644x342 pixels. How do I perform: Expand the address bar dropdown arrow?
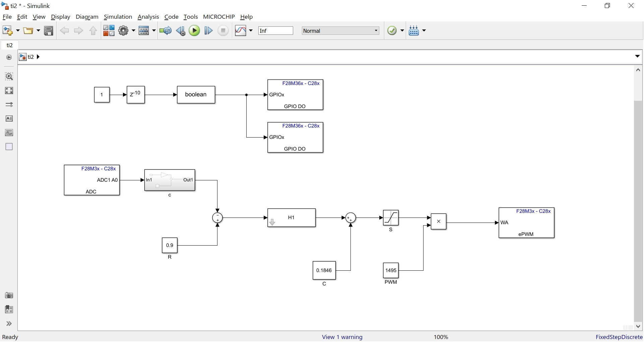(638, 57)
